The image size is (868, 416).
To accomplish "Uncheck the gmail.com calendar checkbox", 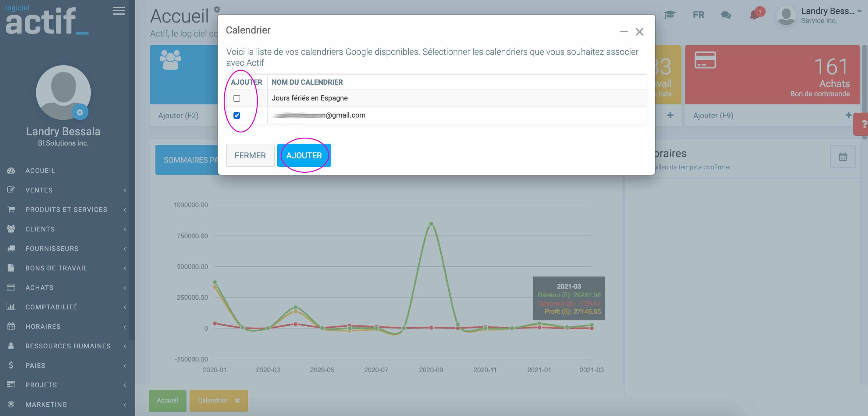I will click(237, 115).
